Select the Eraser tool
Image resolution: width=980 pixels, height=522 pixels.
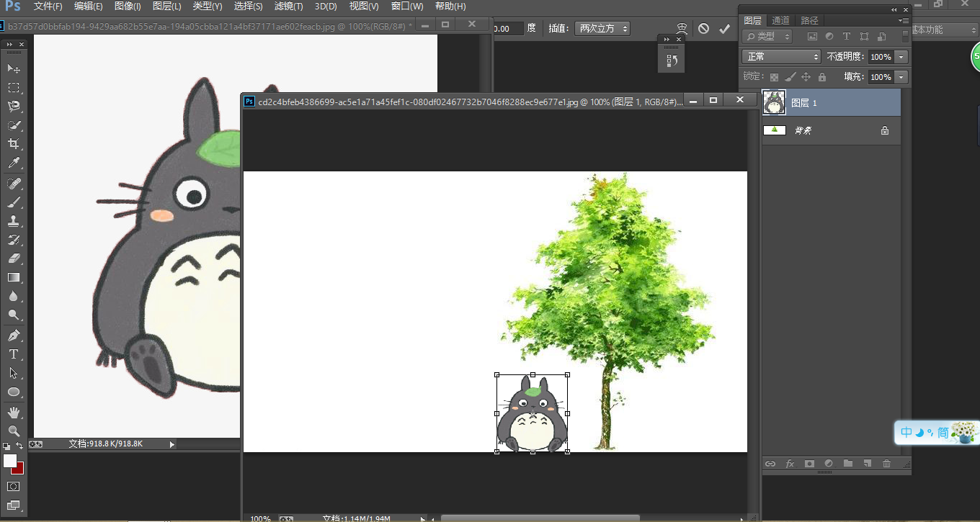[14, 258]
